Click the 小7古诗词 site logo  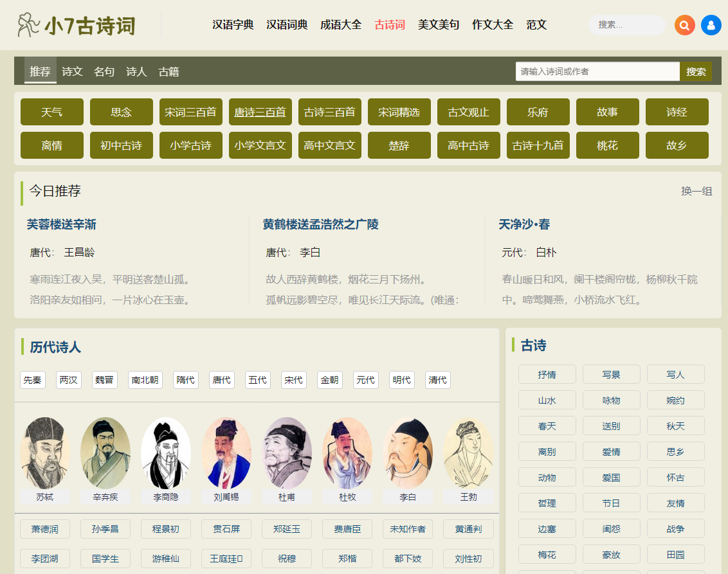pyautogui.click(x=77, y=25)
